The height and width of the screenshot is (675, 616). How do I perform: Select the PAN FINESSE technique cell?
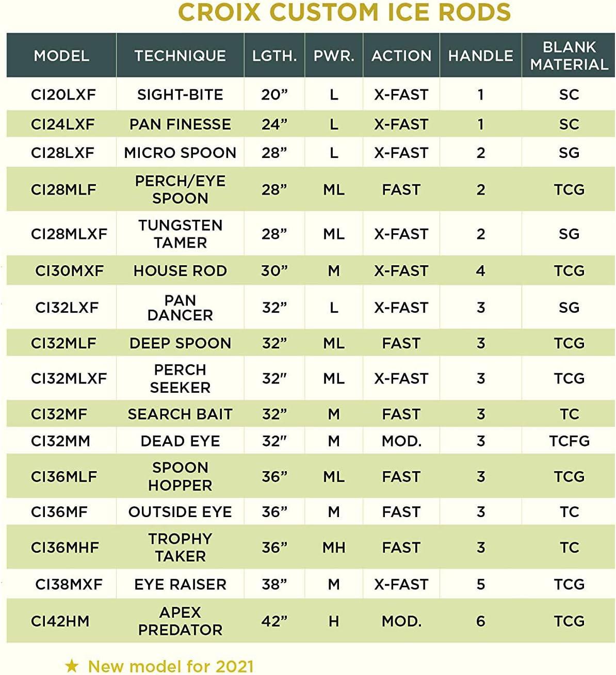[180, 124]
